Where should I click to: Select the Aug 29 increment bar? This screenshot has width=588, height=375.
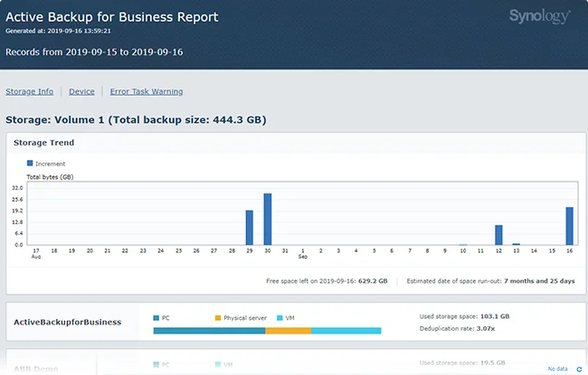(250, 228)
